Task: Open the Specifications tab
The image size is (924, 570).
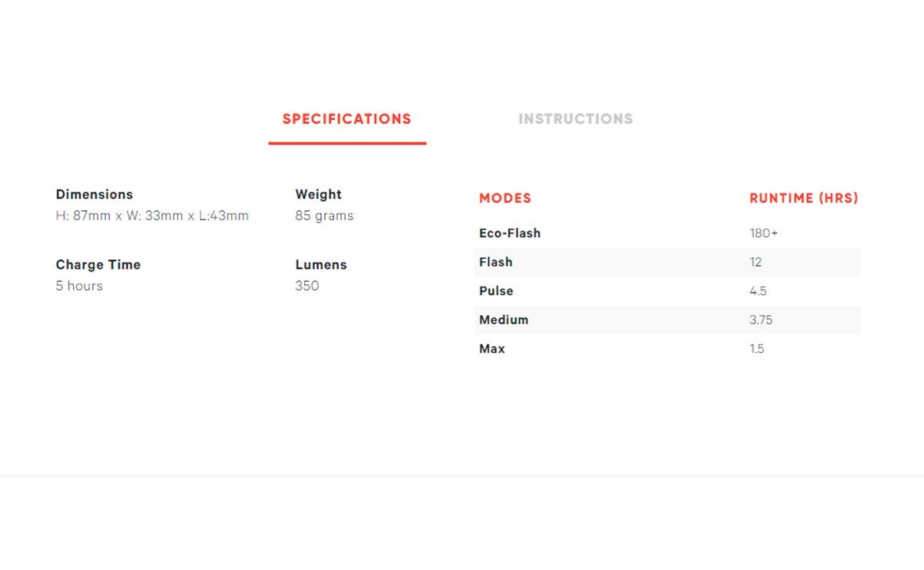Action: (x=346, y=119)
